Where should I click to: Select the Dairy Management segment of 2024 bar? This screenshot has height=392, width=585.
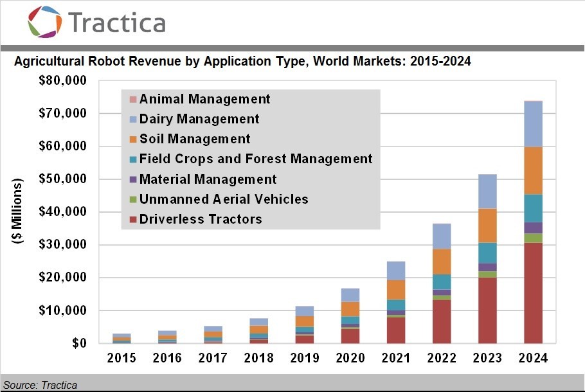coord(533,124)
